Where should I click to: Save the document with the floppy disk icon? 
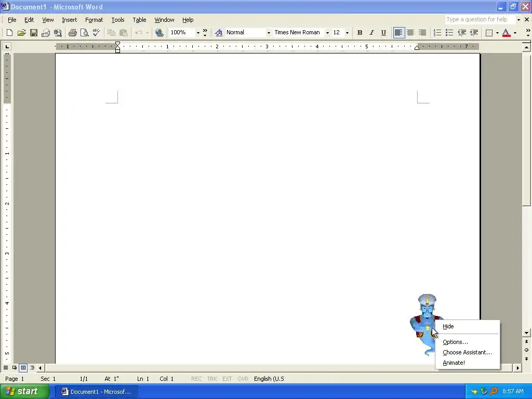pyautogui.click(x=34, y=33)
